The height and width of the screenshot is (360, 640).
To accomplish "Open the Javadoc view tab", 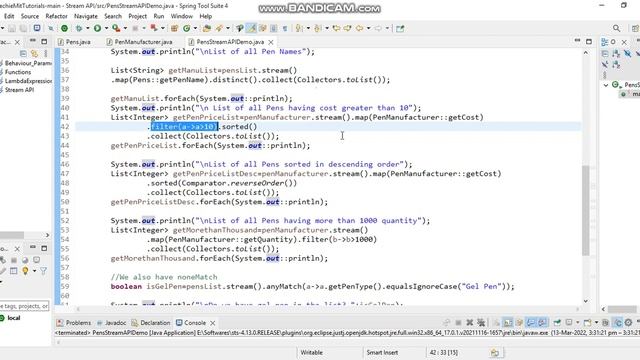I will click(x=111, y=322).
